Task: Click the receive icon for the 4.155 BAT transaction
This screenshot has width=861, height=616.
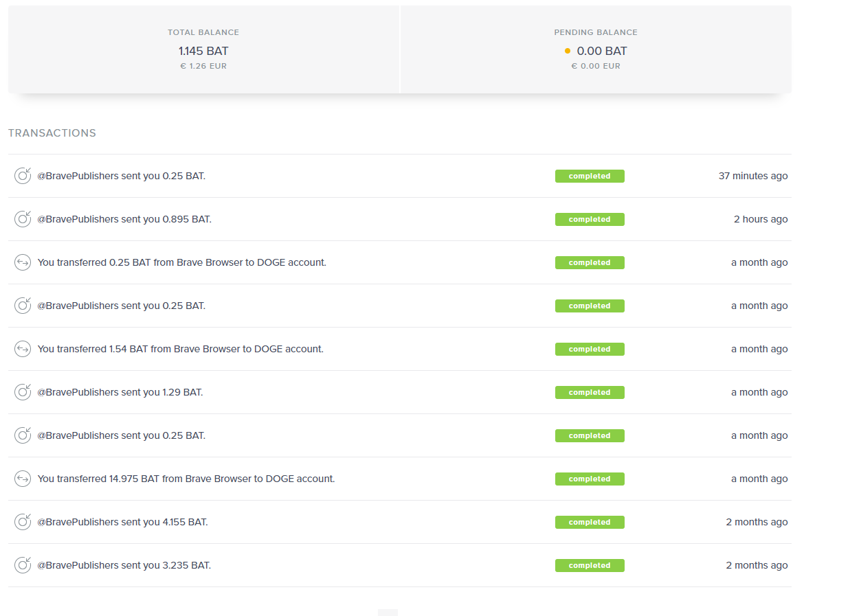Action: coord(23,522)
